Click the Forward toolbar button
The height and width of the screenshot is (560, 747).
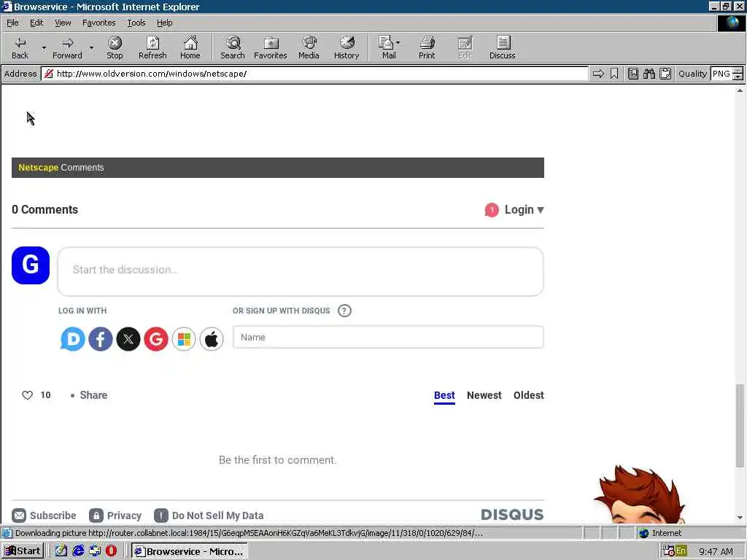(x=67, y=47)
